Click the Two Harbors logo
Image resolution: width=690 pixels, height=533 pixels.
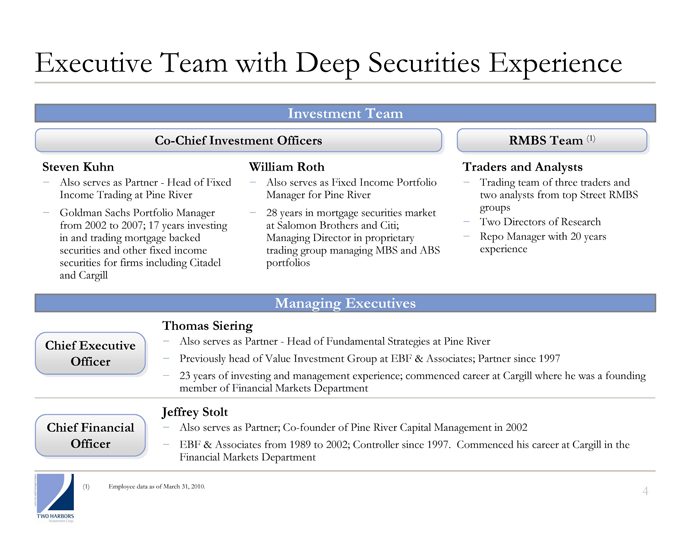click(55, 498)
